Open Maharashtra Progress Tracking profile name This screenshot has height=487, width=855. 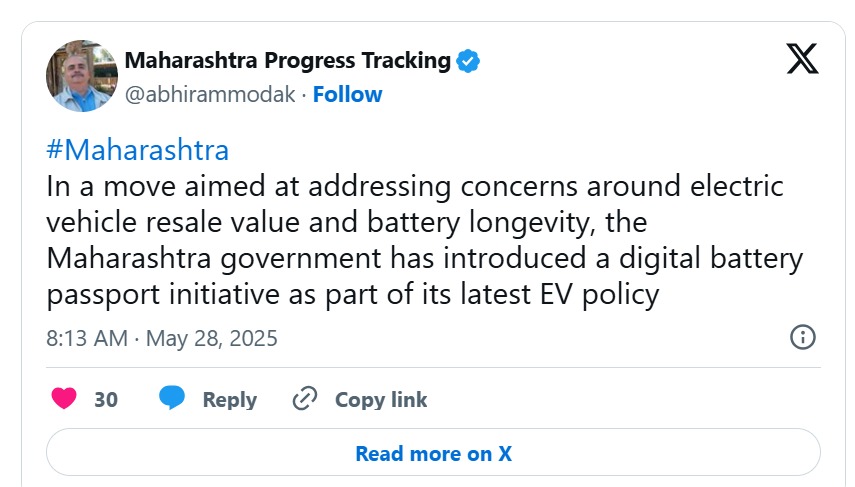point(287,60)
